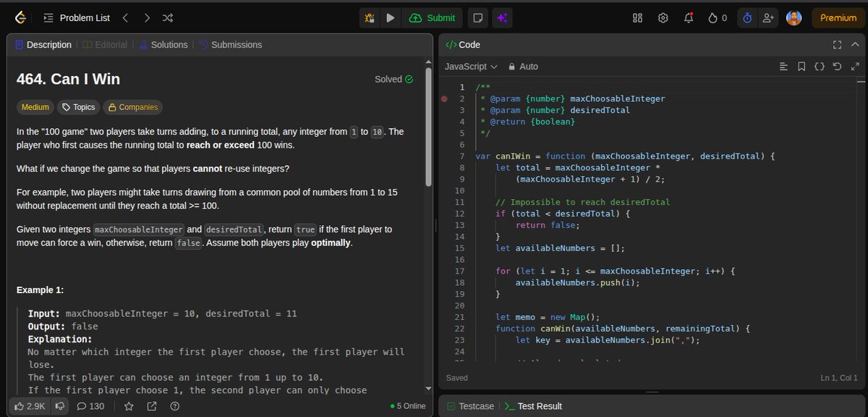Screen dimensions: 868x417
Task: Reset code with the undo arrow icon
Action: click(x=838, y=67)
